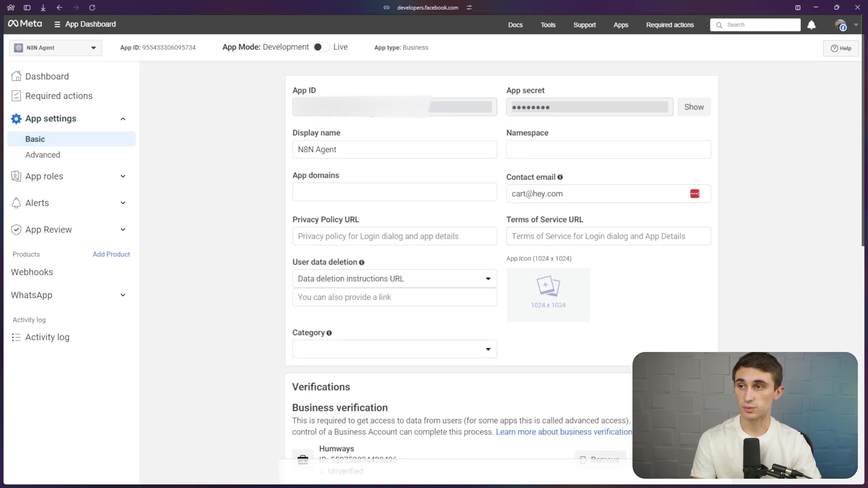Click the Activity log list icon

tap(16, 337)
